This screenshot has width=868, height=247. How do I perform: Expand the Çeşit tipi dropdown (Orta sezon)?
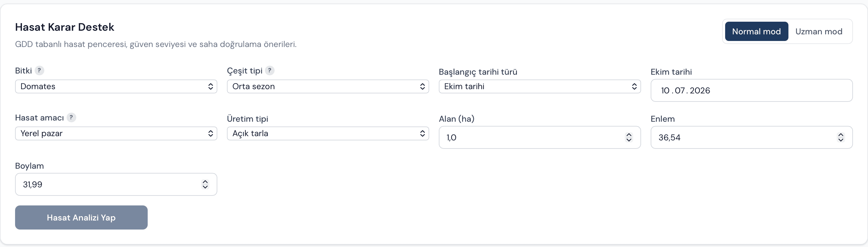tap(328, 87)
